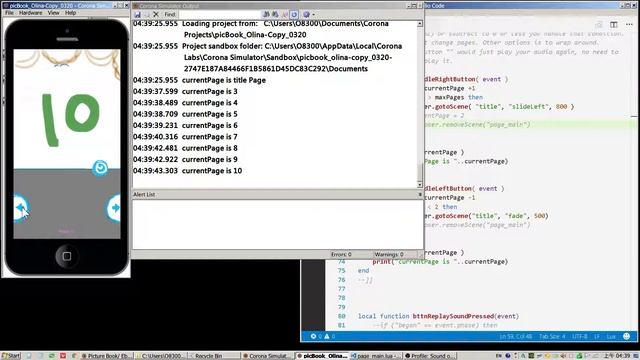
Task: Click line number 80 in code editor
Action: click(341, 316)
